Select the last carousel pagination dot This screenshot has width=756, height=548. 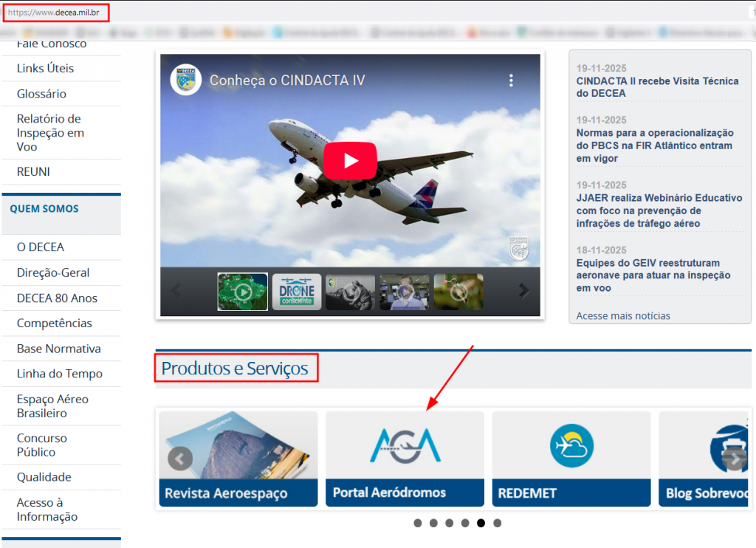(x=498, y=523)
